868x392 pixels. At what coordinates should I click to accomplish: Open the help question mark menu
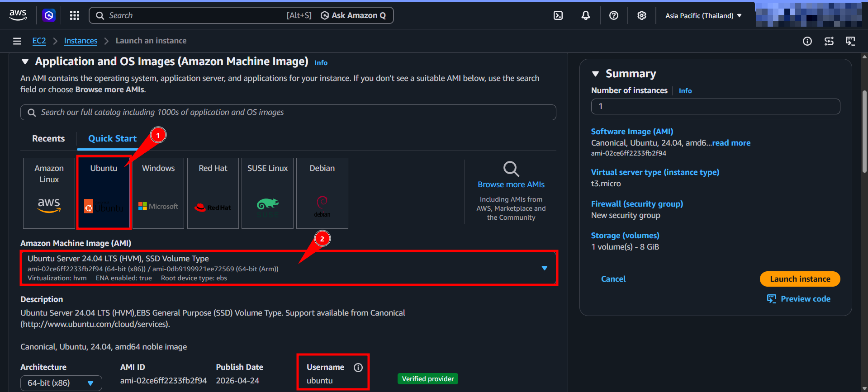point(614,15)
